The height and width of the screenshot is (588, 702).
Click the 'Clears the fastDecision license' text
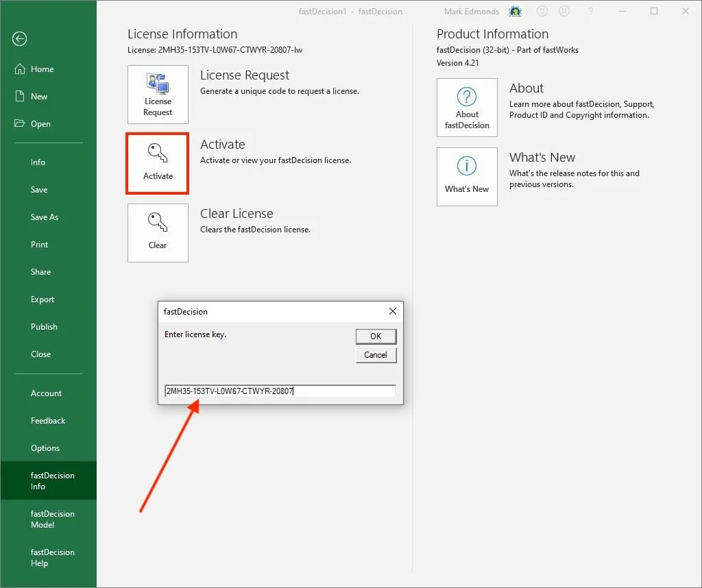(x=255, y=230)
